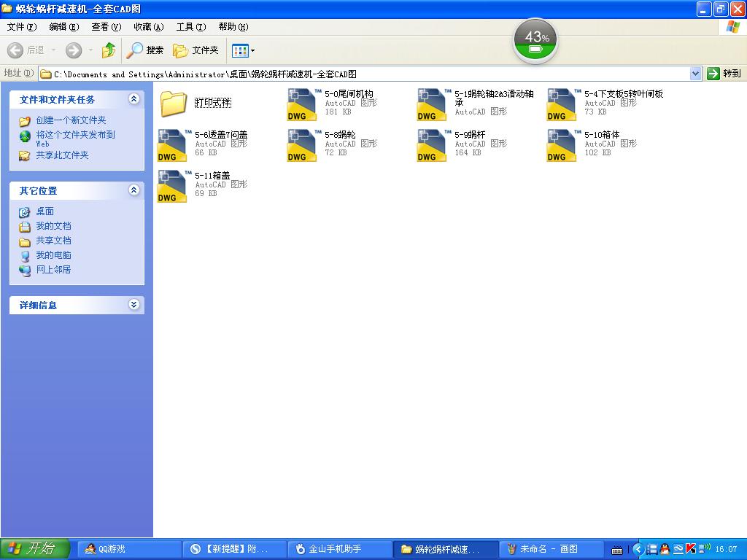
Task: Click the 蜗轮蜗杆减速 taskbar button
Action: [x=446, y=549]
